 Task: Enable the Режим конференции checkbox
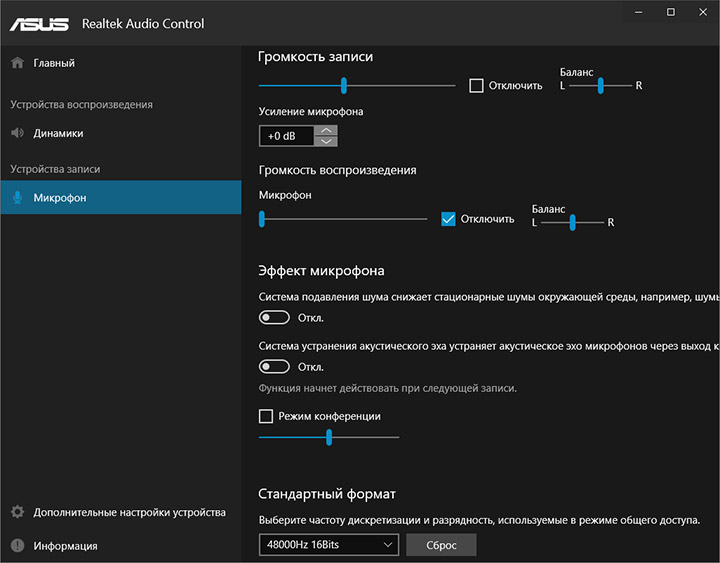[266, 416]
